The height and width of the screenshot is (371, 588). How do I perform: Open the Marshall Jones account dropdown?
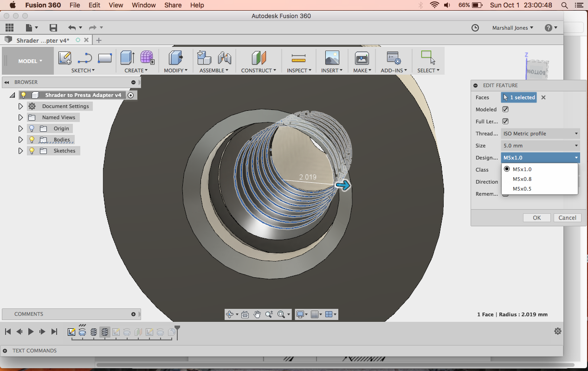(x=512, y=28)
